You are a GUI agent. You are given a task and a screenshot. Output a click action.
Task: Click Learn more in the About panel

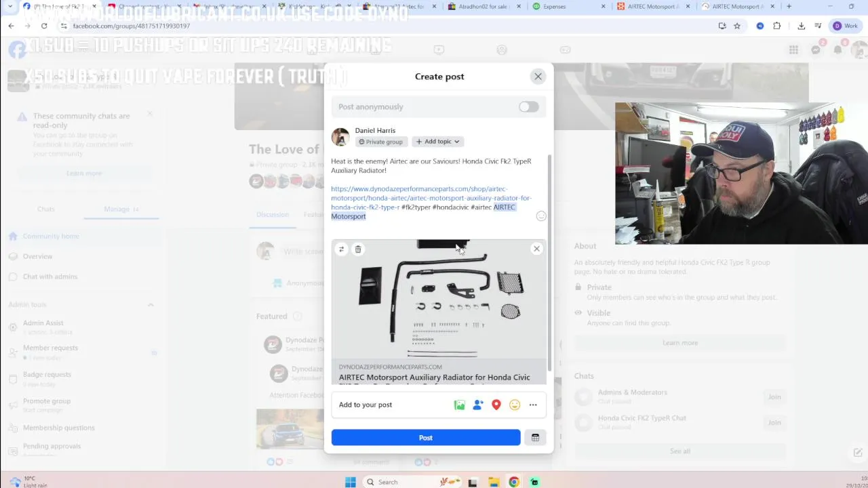click(x=680, y=343)
